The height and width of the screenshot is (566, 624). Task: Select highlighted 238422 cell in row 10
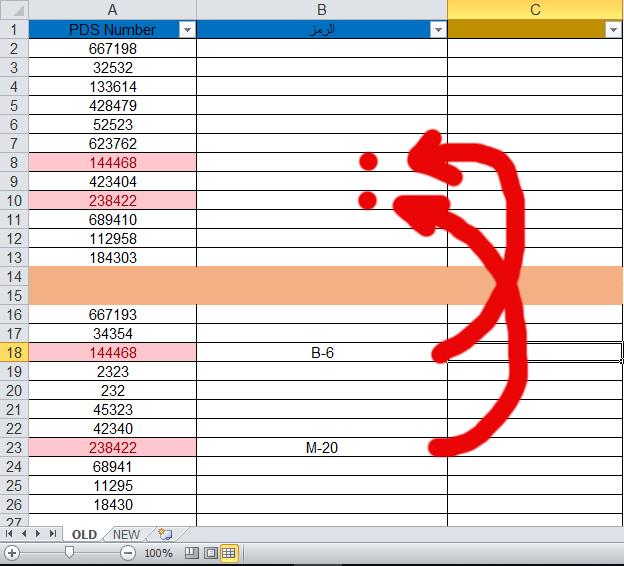pos(113,201)
